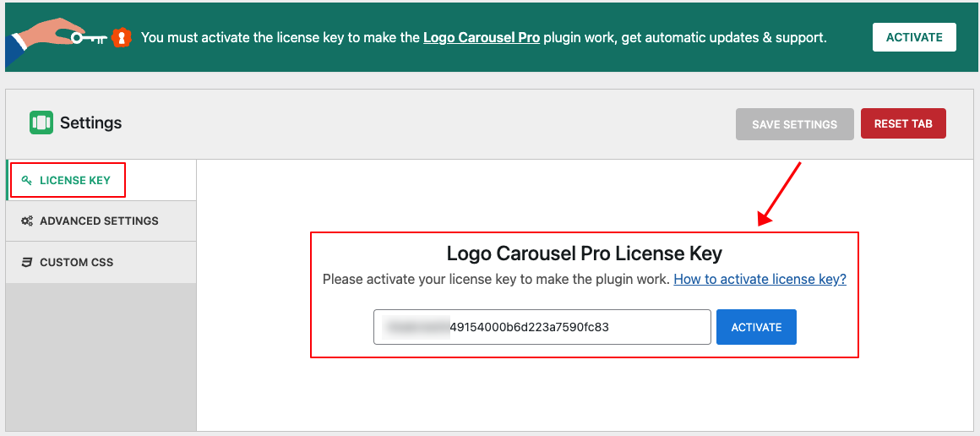Open the License Key tab
Viewport: 980px width, 436px height.
coord(74,180)
